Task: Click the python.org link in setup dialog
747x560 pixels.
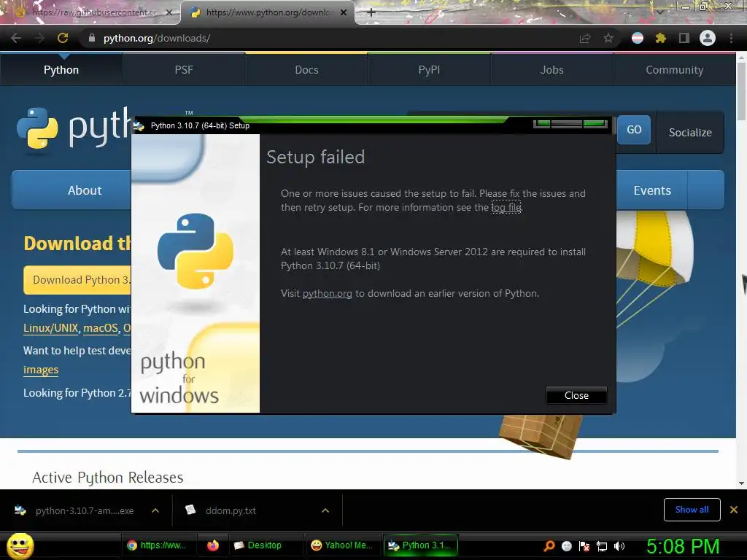Action: click(328, 293)
